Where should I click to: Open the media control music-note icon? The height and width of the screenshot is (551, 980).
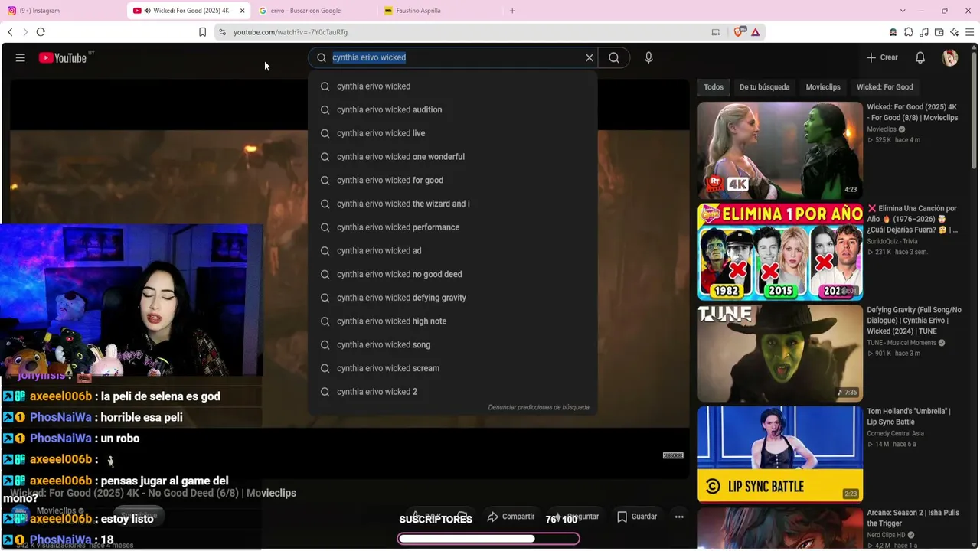924,32
